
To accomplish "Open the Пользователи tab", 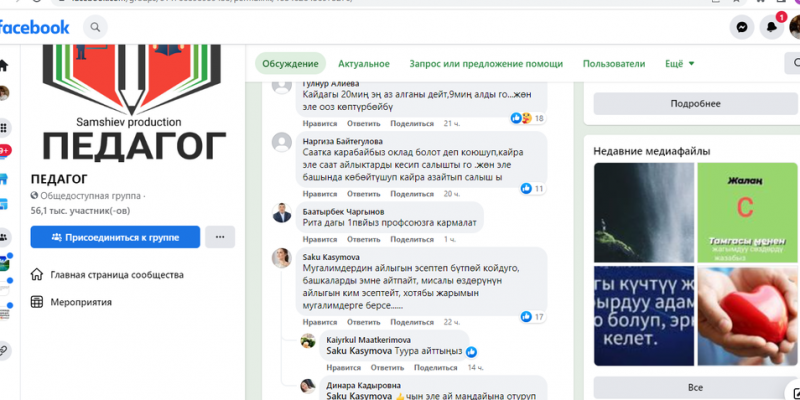I will point(614,64).
